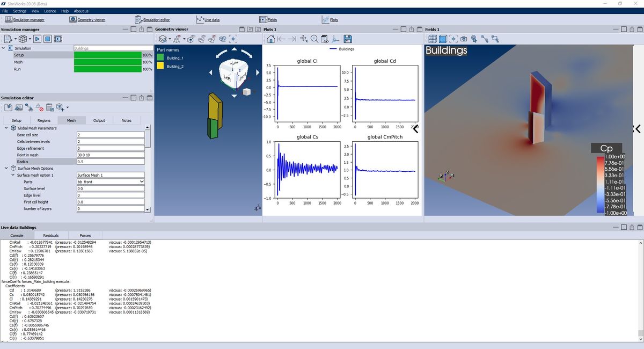This screenshot has height=349, width=644.
Task: Toggle the mesh wireframe icon in Fields toolbar
Action: [x=432, y=39]
